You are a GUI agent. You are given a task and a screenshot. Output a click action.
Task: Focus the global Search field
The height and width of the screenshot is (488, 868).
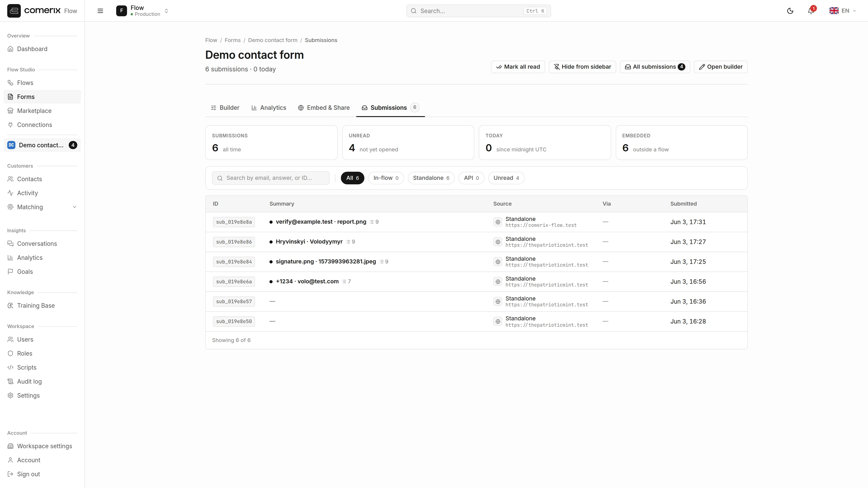(x=479, y=11)
